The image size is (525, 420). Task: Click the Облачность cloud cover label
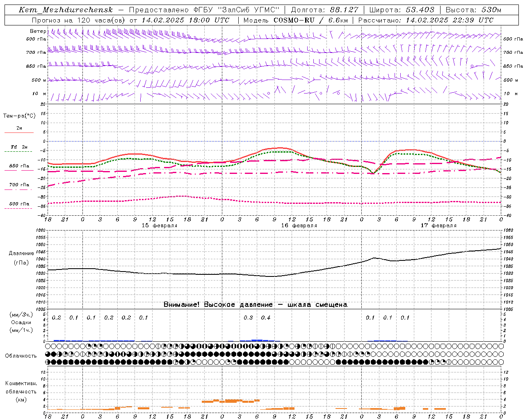click(21, 356)
